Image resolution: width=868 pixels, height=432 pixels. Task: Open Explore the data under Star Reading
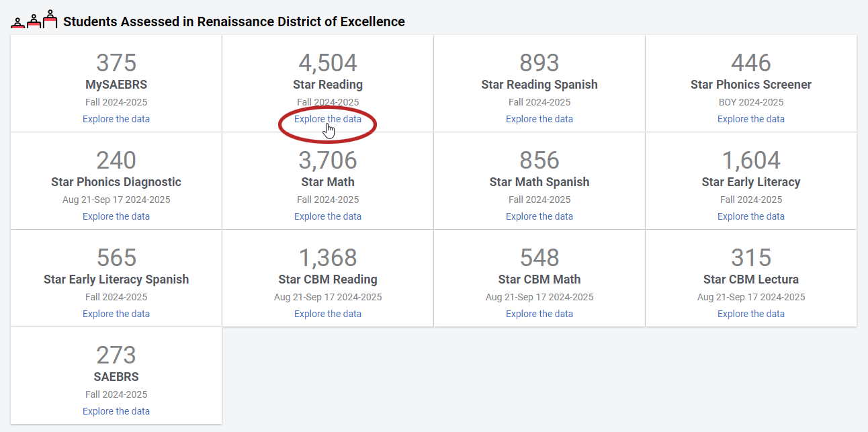coord(328,119)
